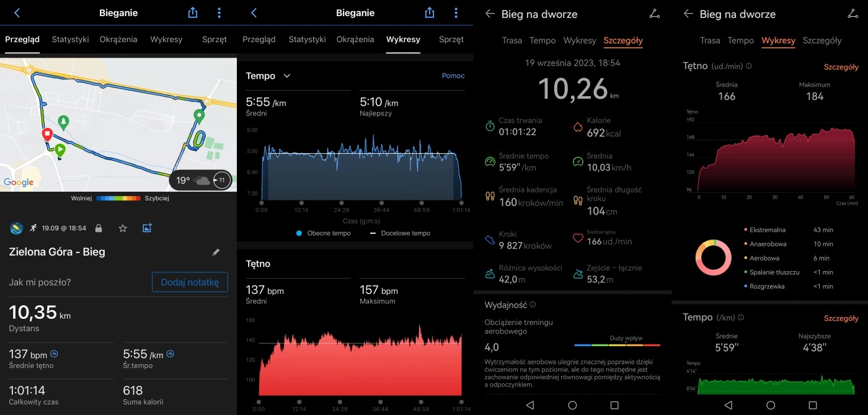Share the run using the share icon
Screen dimensions: 868x415
click(x=192, y=12)
